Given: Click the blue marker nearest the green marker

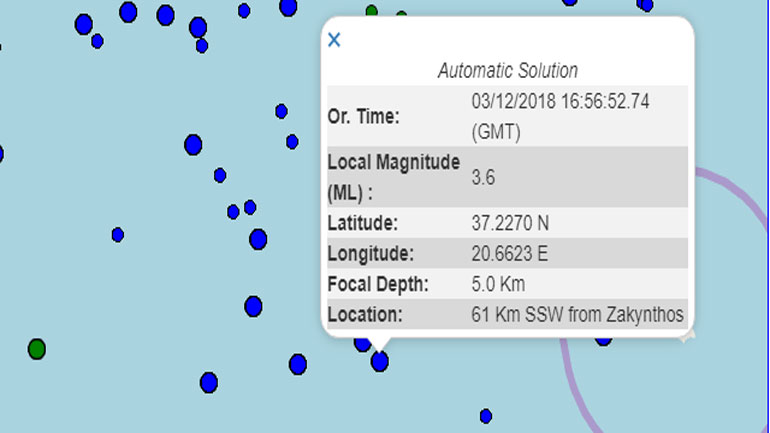Looking at the screenshot, I should [208, 382].
